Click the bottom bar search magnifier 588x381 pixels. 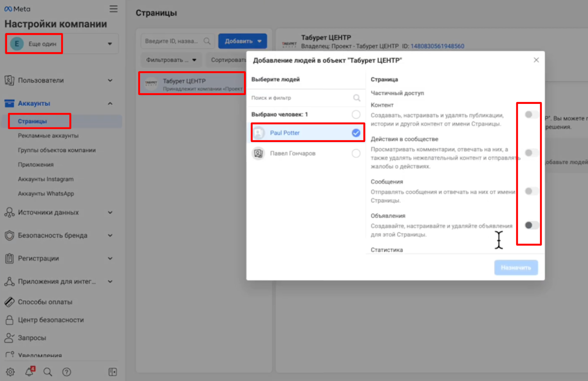tap(48, 372)
